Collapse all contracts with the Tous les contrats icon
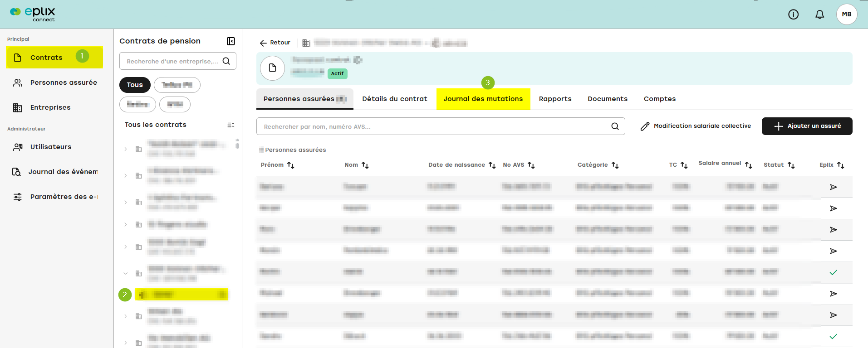Screen dimensions: 868x348 (x=230, y=125)
